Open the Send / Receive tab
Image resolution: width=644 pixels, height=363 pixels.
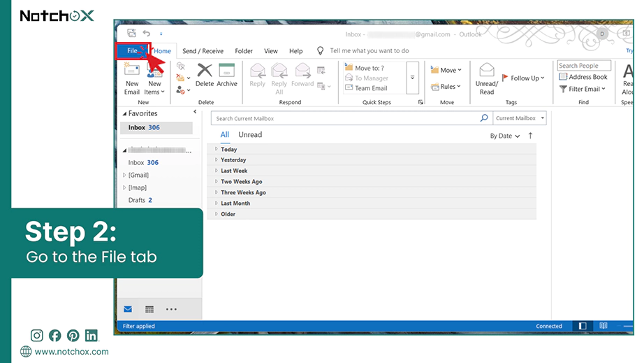pos(203,51)
